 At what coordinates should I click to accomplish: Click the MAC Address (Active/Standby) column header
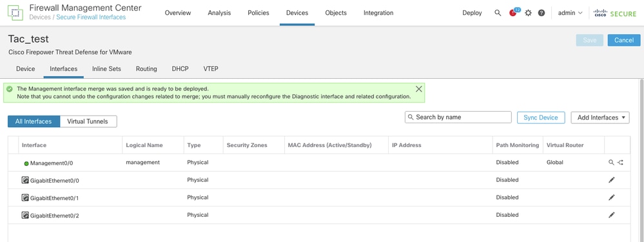point(330,145)
